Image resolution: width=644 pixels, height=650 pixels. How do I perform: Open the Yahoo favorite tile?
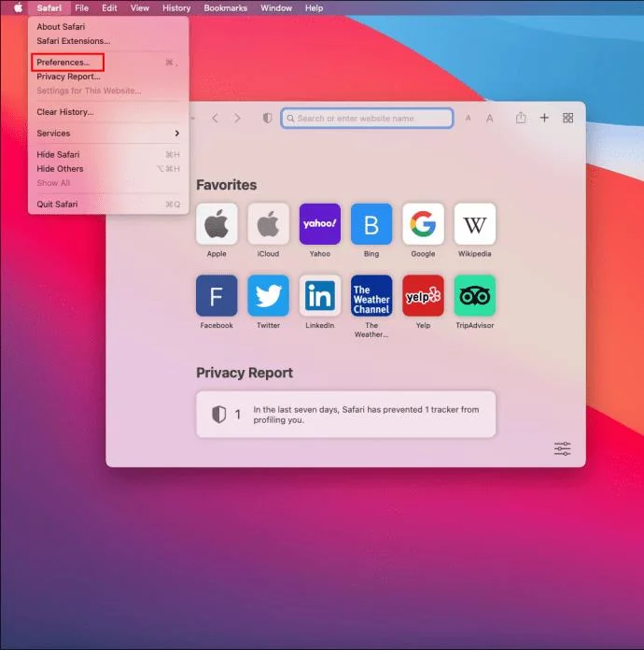pos(320,224)
